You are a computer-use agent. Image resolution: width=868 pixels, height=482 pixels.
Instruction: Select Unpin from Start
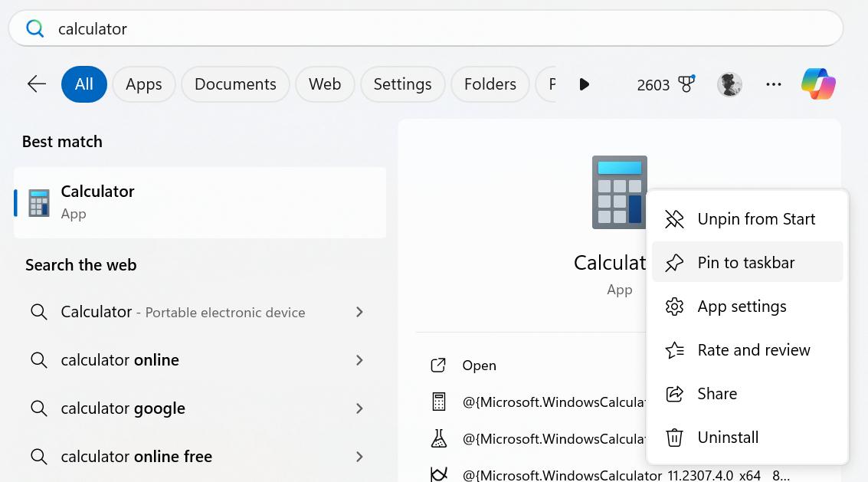point(755,218)
